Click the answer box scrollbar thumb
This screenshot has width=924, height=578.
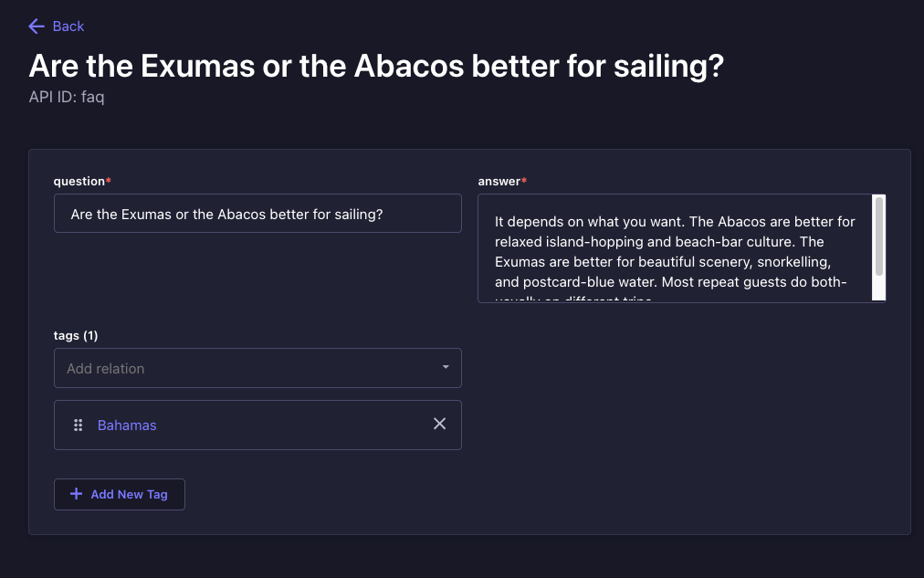click(x=878, y=236)
